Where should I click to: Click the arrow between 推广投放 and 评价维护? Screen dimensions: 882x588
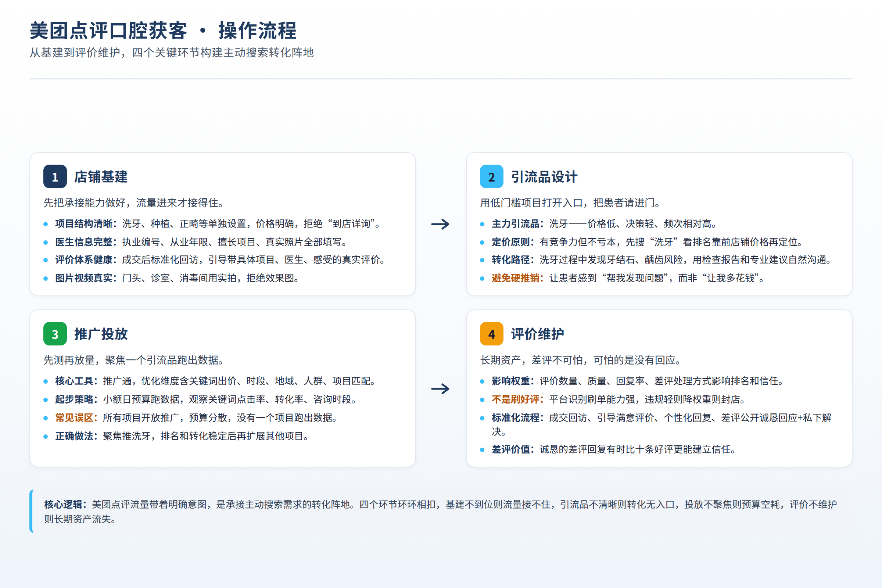(440, 388)
